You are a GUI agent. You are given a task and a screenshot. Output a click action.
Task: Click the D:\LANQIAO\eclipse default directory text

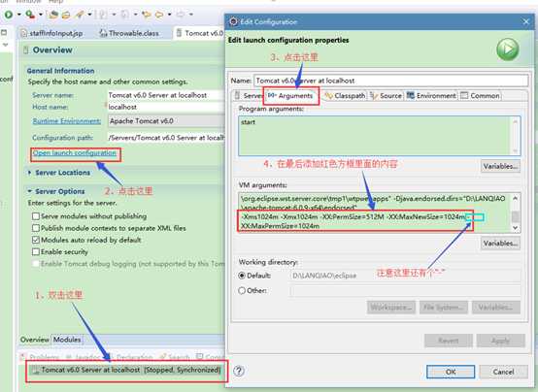coord(324,276)
